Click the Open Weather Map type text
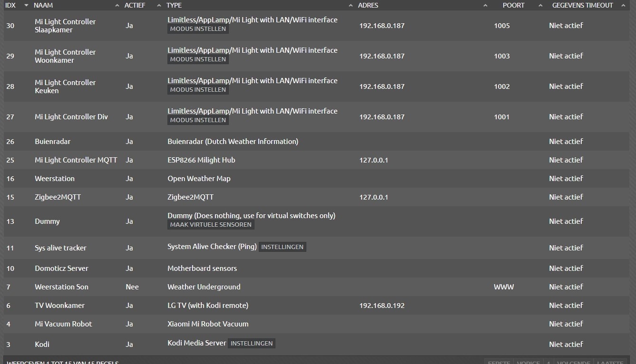Screen dimensions: 636x364 pos(199,179)
